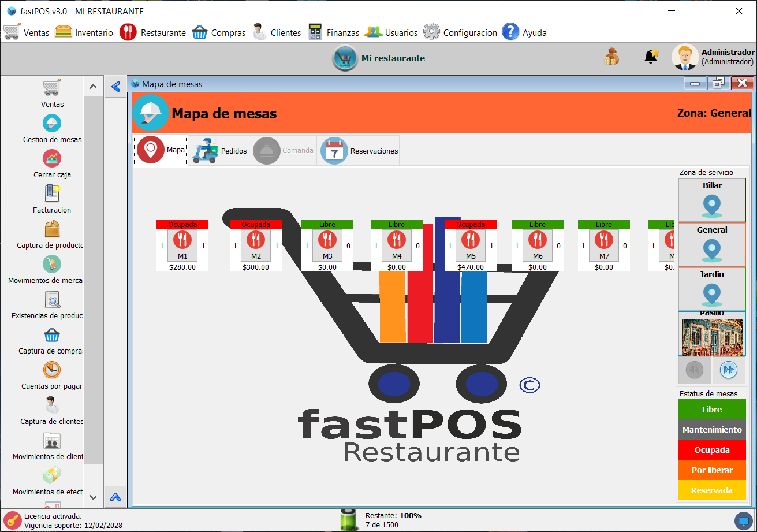Click the blue up chevron below the sidebar
The width and height of the screenshot is (757, 532).
(115, 497)
